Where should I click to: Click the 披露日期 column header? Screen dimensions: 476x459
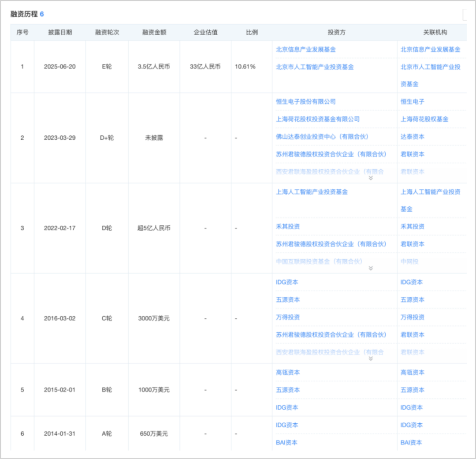pos(60,32)
